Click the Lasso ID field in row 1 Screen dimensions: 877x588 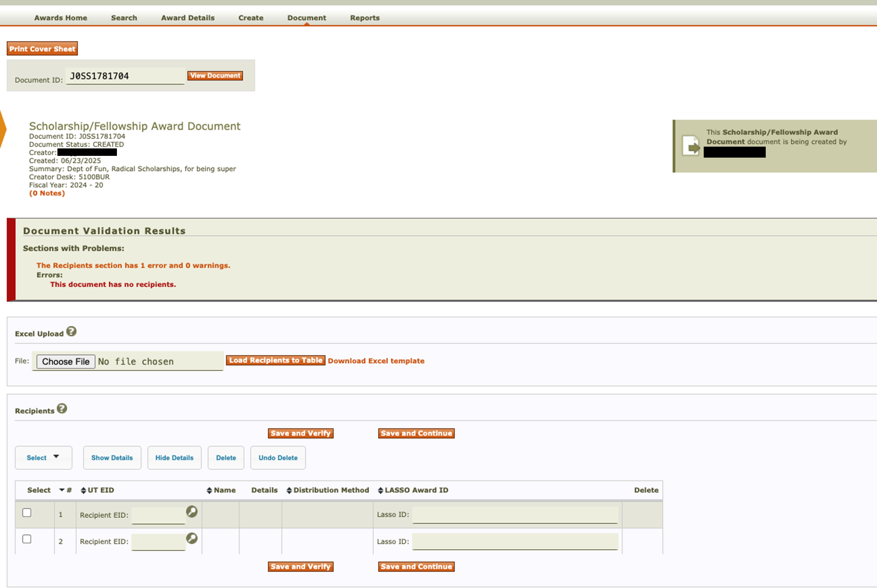[515, 514]
